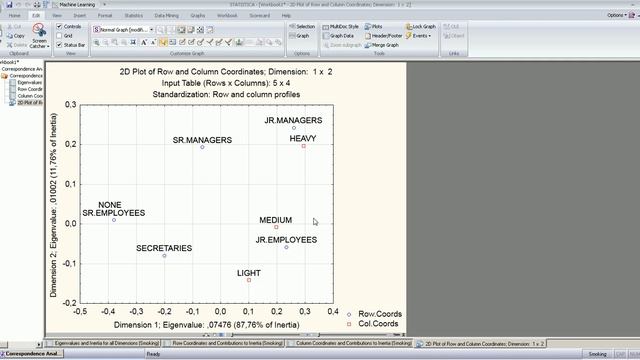640x360 pixels.
Task: Click the increase font size icon
Action: click(144, 42)
